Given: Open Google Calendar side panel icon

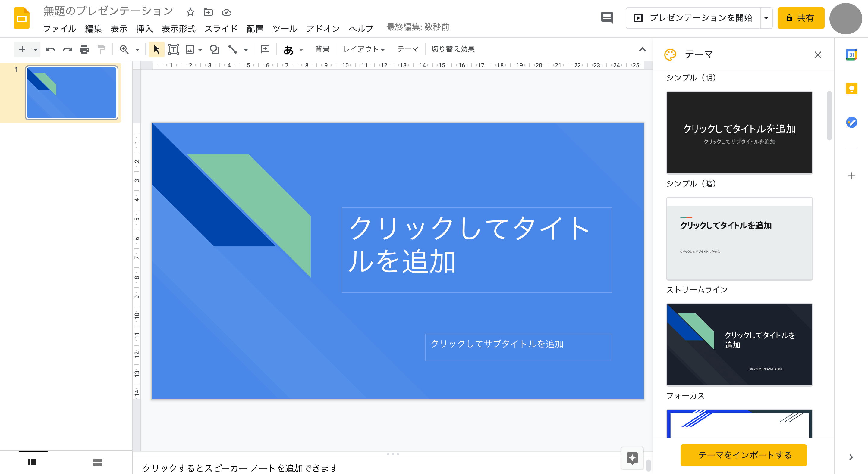Looking at the screenshot, I should pyautogui.click(x=851, y=55).
